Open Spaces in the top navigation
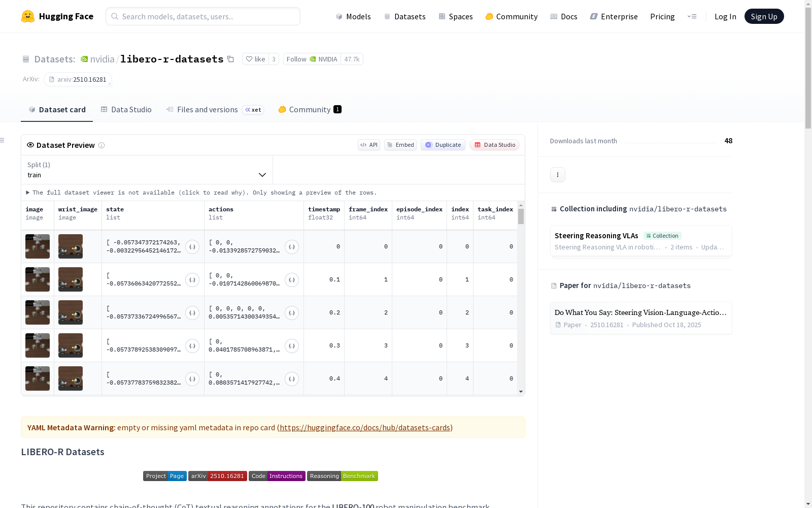Viewport: 812px width, 508px height. point(456,16)
